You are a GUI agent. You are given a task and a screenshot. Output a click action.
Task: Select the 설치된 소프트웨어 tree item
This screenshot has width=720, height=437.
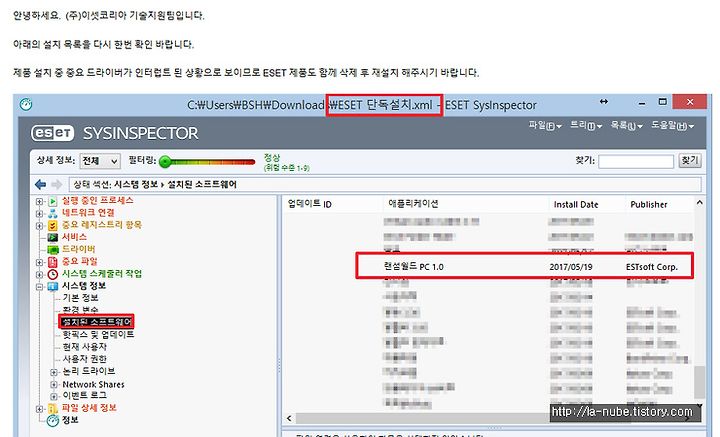pos(97,322)
